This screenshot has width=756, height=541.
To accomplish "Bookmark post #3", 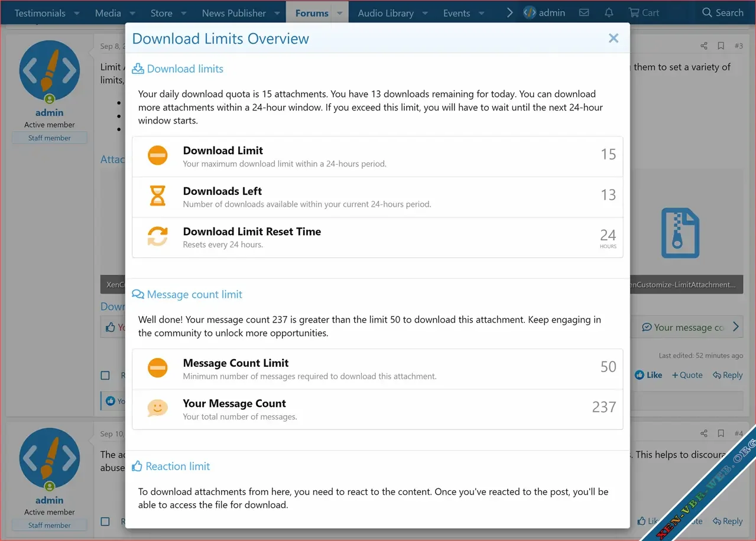I will click(721, 45).
